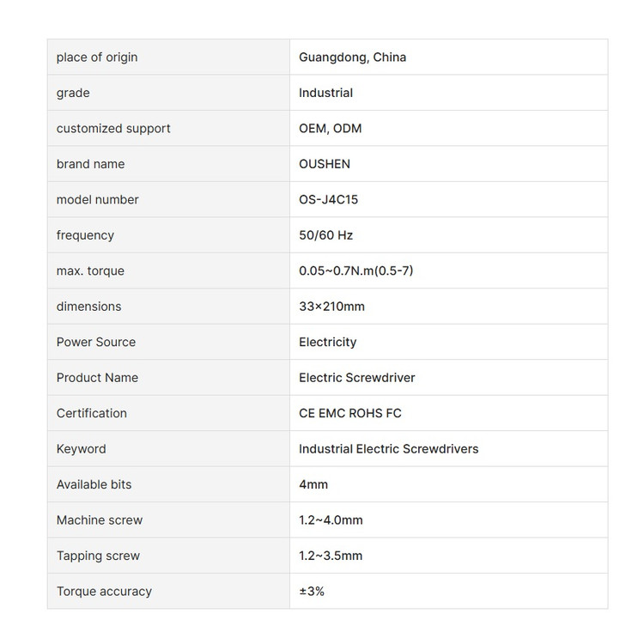Click the model number 'OS-J4C15'

click(328, 200)
